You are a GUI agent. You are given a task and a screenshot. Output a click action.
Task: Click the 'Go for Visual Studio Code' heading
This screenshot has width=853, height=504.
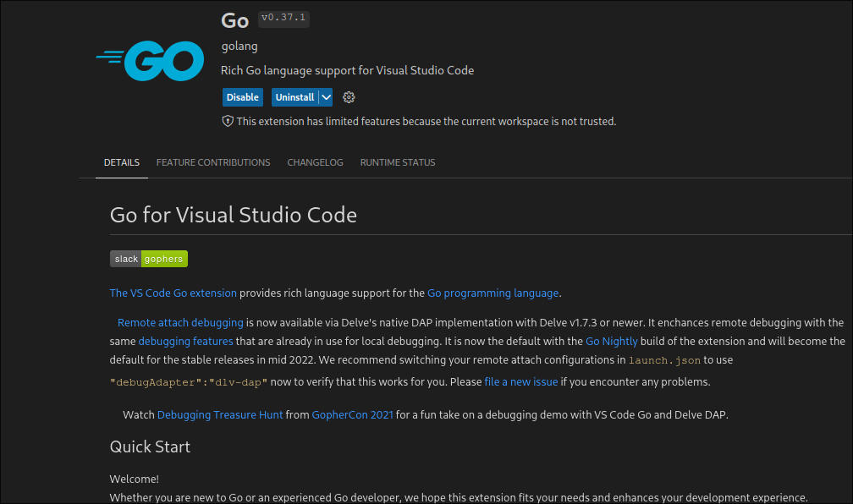[x=234, y=215]
